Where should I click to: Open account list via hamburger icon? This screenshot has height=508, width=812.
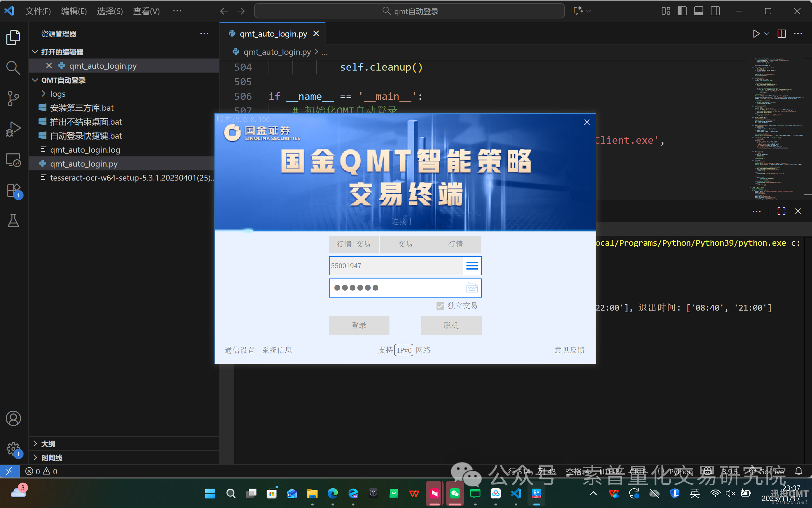point(472,265)
